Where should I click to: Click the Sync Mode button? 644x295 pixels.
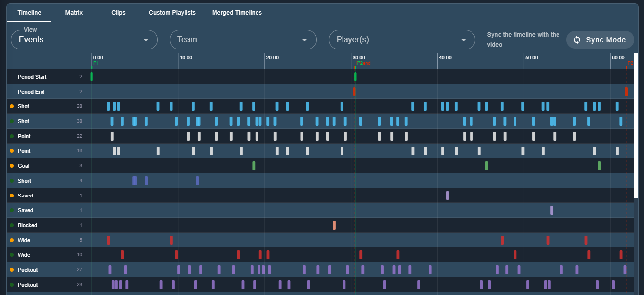coord(600,40)
